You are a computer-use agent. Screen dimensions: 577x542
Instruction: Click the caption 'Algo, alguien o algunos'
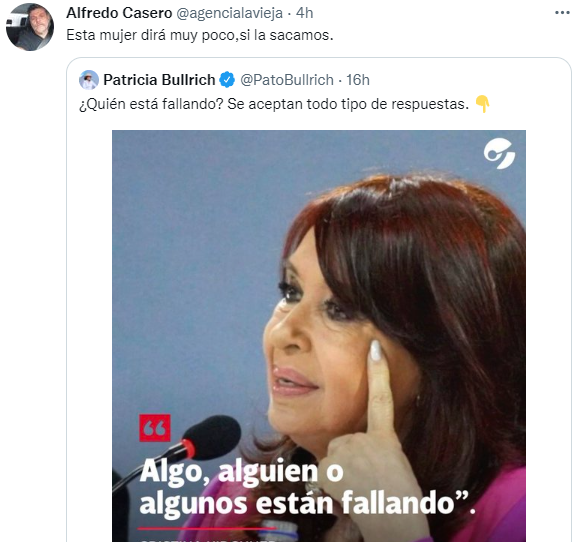click(242, 486)
